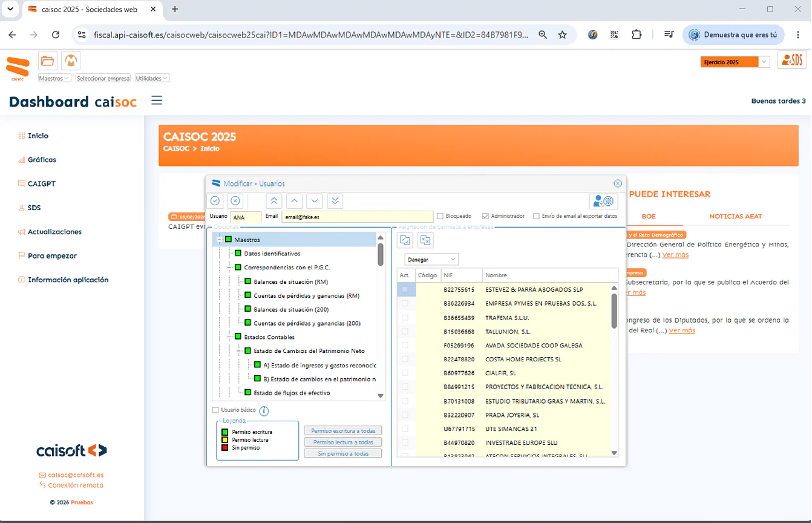
Task: Click the caisoc logo at top left
Action: tap(18, 68)
